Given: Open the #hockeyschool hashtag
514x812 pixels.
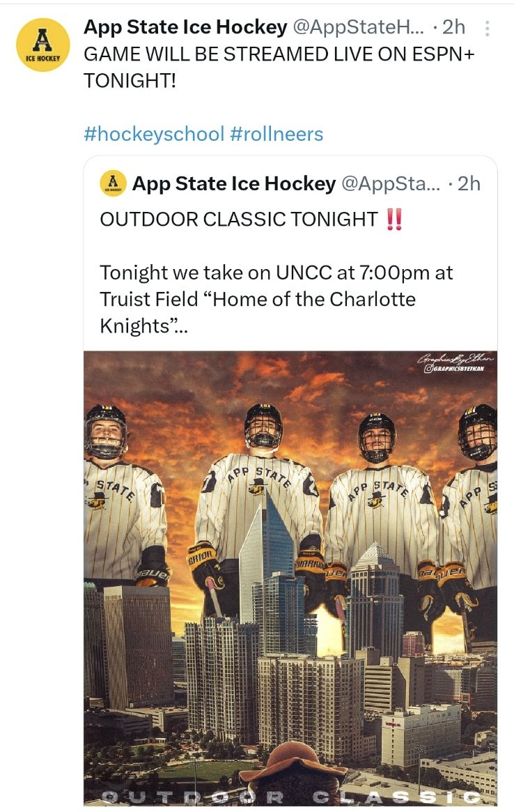Looking at the screenshot, I should (154, 134).
